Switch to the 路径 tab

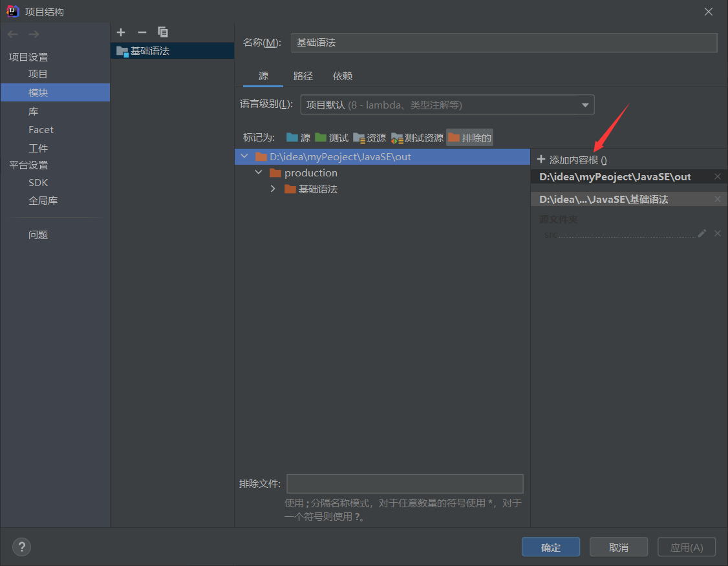click(303, 76)
